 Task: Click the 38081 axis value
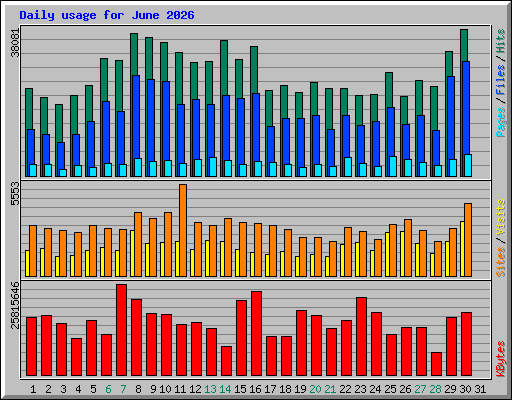[x=15, y=43]
